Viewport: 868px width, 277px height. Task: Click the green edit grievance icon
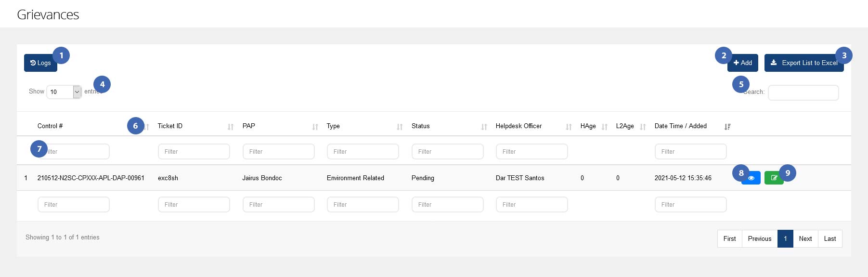click(773, 178)
